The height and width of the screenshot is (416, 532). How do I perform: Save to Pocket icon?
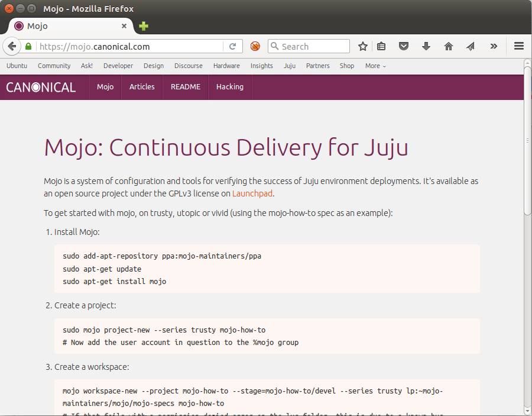[403, 46]
